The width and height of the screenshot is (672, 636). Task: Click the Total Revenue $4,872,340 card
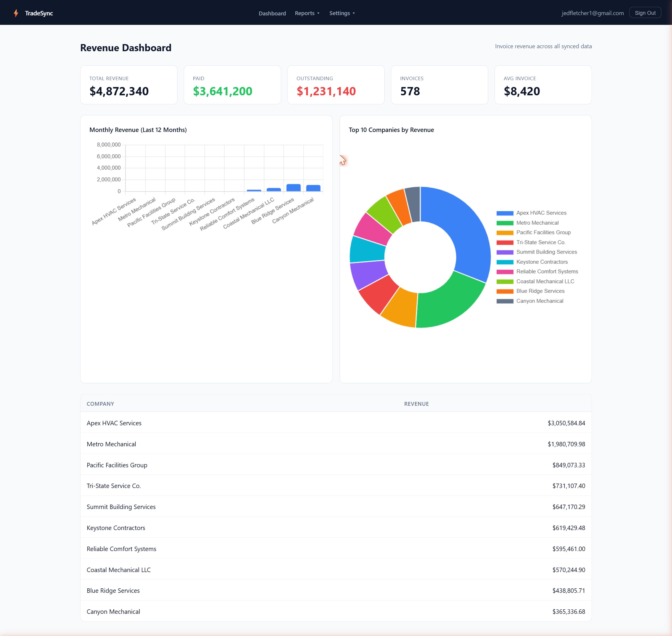tap(129, 85)
